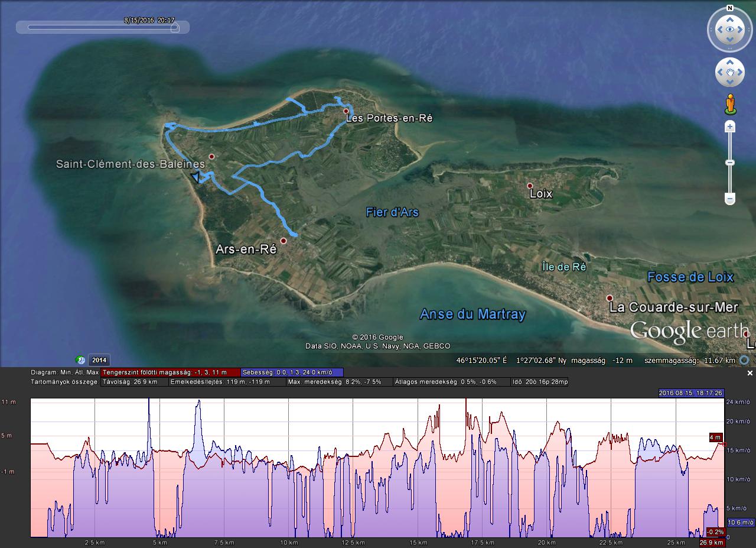This screenshot has width=756, height=548.
Task: Open historical imagery clock icon
Action: click(80, 360)
